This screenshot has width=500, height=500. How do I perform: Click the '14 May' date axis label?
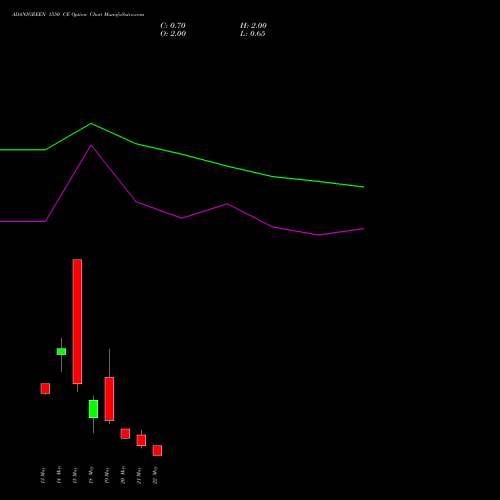pos(59,475)
